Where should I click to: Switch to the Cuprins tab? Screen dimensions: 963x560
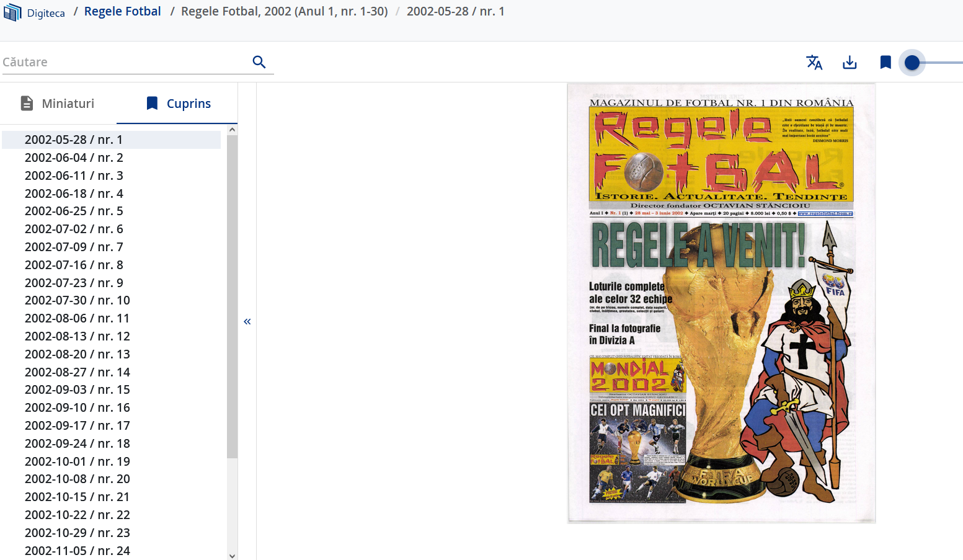click(179, 104)
